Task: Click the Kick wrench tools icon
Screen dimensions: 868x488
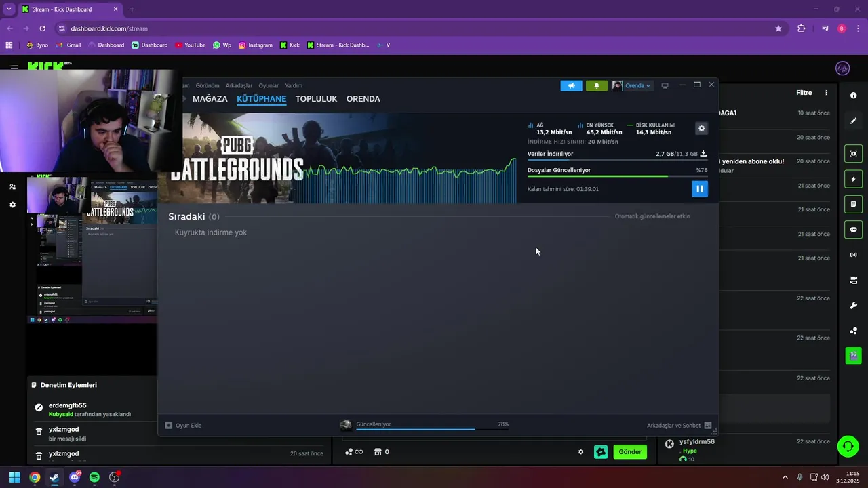Action: tap(853, 306)
